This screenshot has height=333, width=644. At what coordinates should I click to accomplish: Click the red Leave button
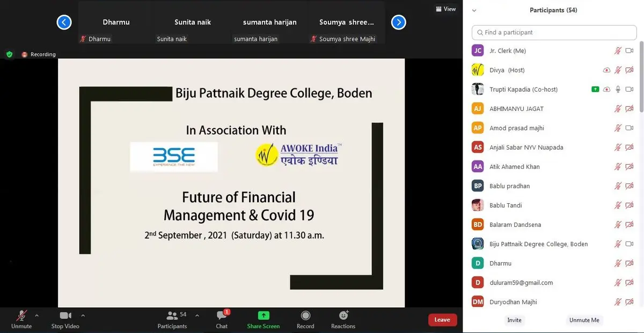coord(442,320)
